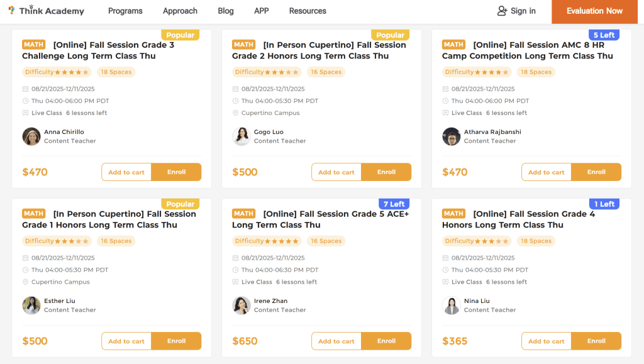The width and height of the screenshot is (644, 364).
Task: Click the Think Academy logo
Action: (x=45, y=11)
